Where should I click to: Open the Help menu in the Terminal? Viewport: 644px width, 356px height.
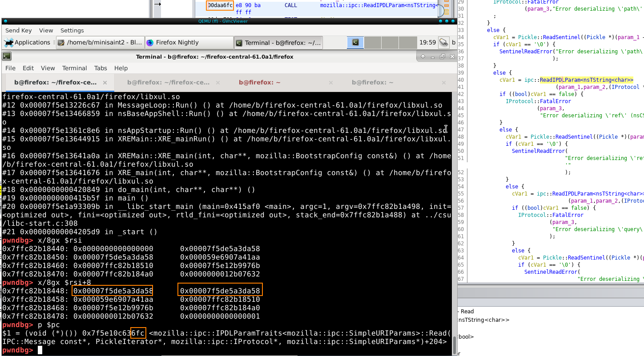[x=121, y=68]
